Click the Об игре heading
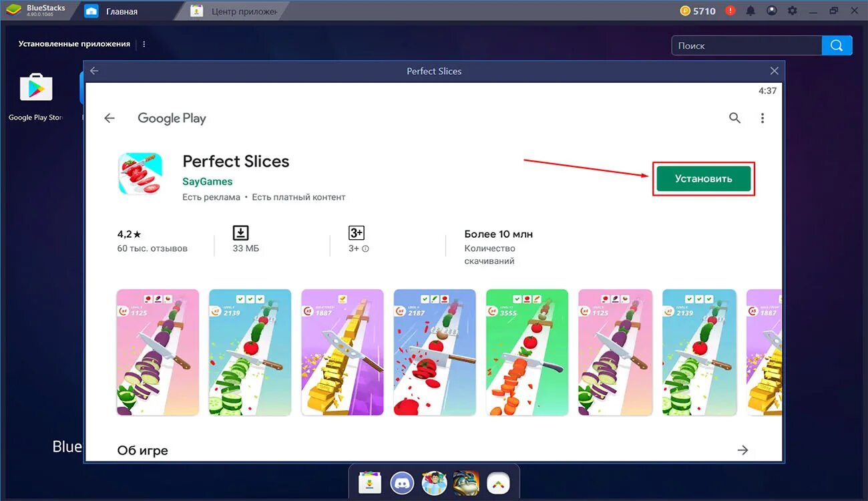Screen dimensions: 868x501 pyautogui.click(x=143, y=450)
